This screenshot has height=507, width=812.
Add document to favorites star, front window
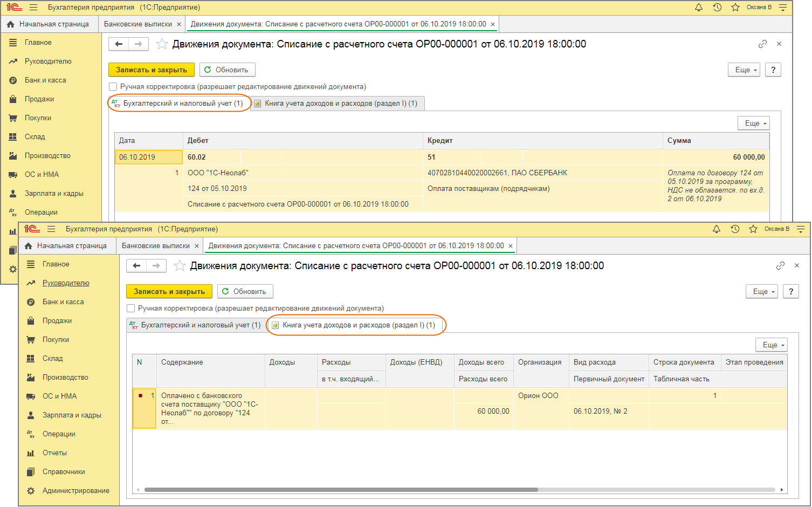[x=180, y=266]
